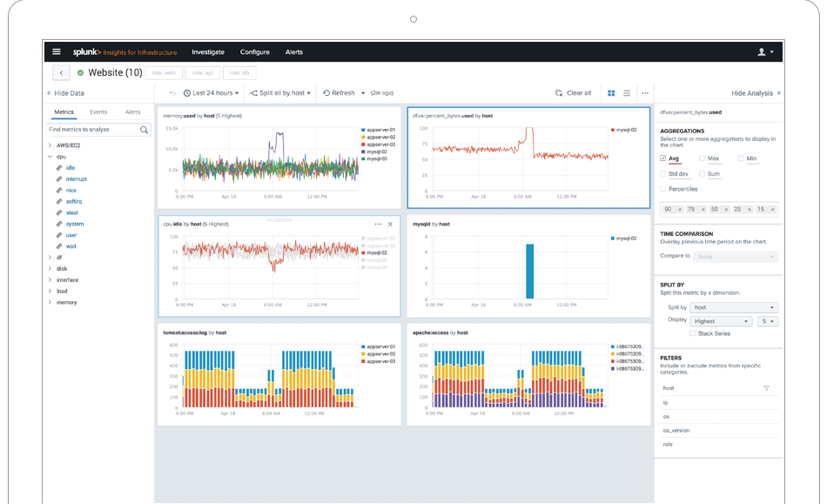Open the Configure menu
The image size is (827, 504).
tap(255, 52)
